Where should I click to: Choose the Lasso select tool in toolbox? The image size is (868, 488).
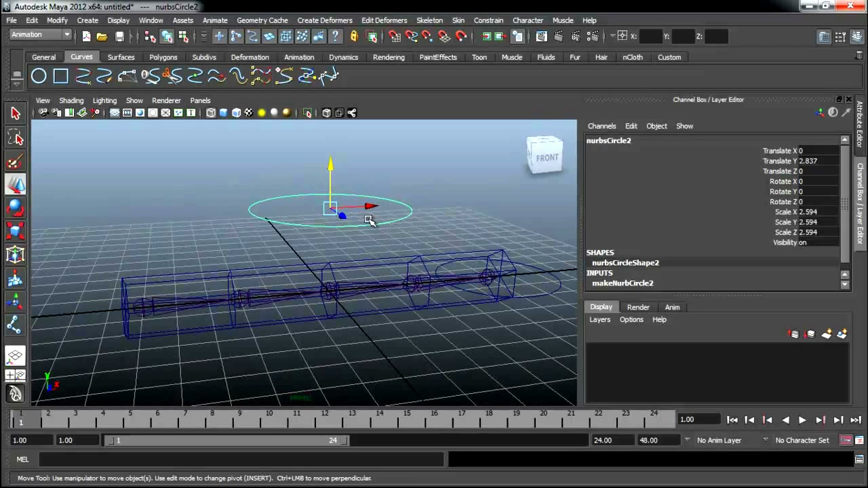click(x=15, y=138)
